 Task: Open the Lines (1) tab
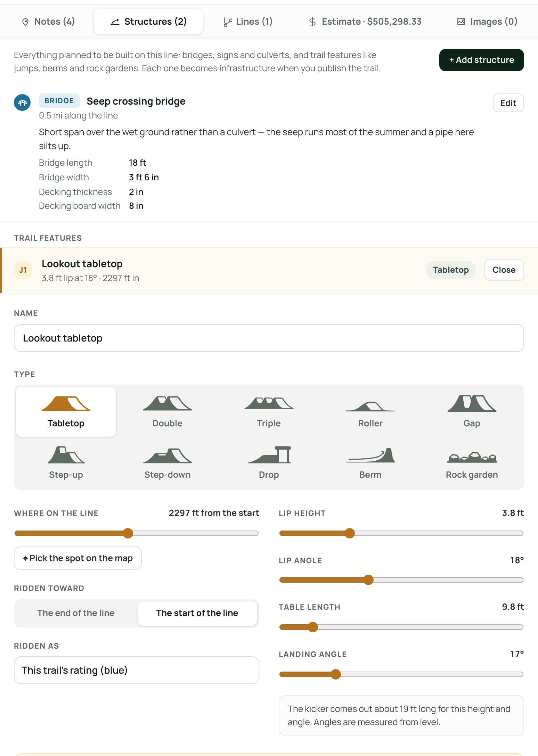pos(248,22)
